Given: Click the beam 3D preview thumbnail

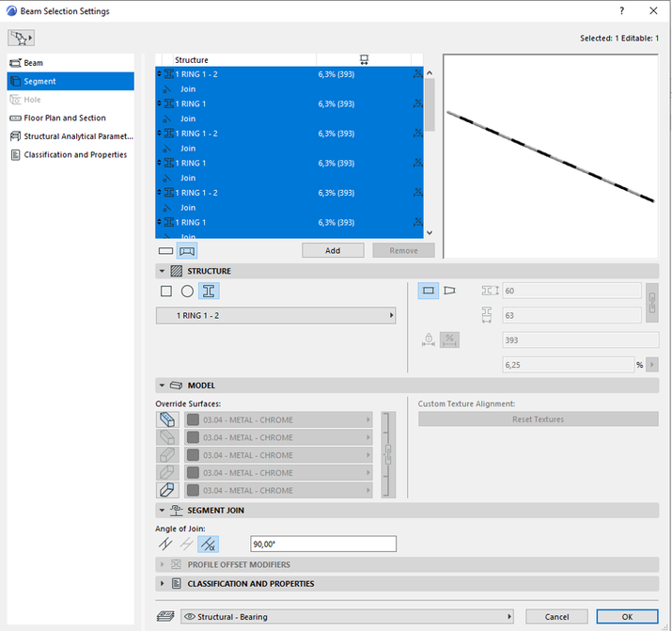Looking at the screenshot, I should click(x=551, y=156).
